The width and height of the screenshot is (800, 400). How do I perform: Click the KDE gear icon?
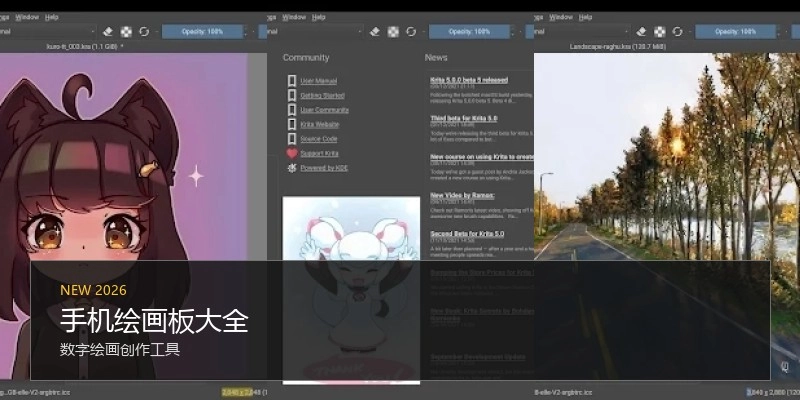[x=292, y=168]
